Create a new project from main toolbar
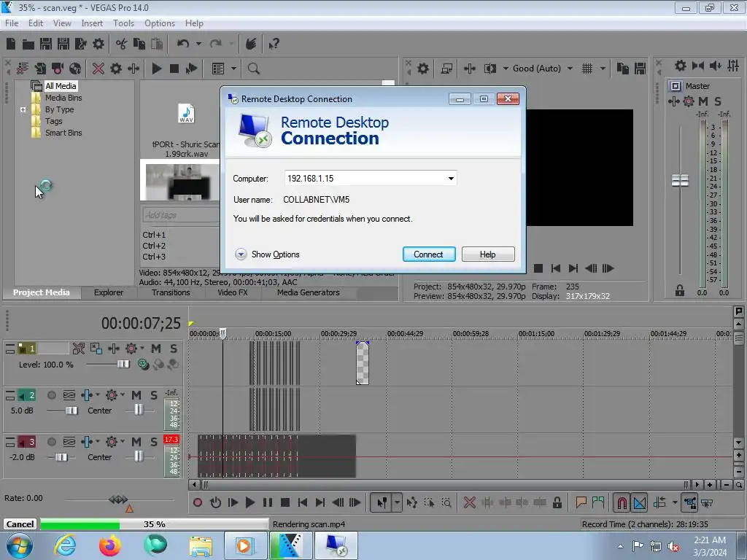This screenshot has width=747, height=560. click(11, 44)
